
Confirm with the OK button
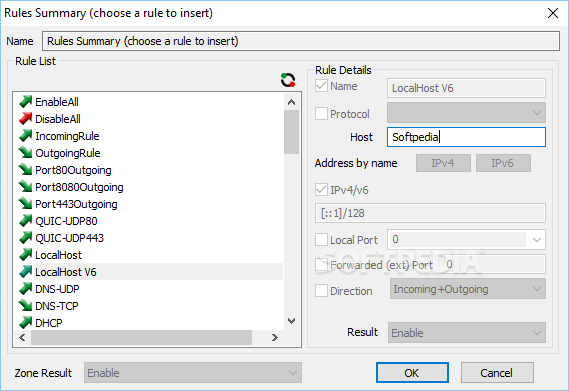tap(412, 372)
